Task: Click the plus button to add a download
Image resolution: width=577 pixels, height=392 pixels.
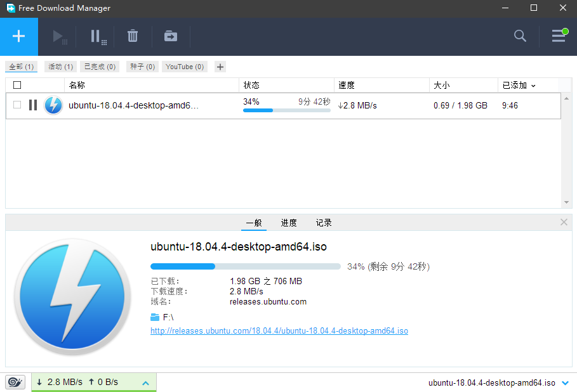Action: (19, 36)
